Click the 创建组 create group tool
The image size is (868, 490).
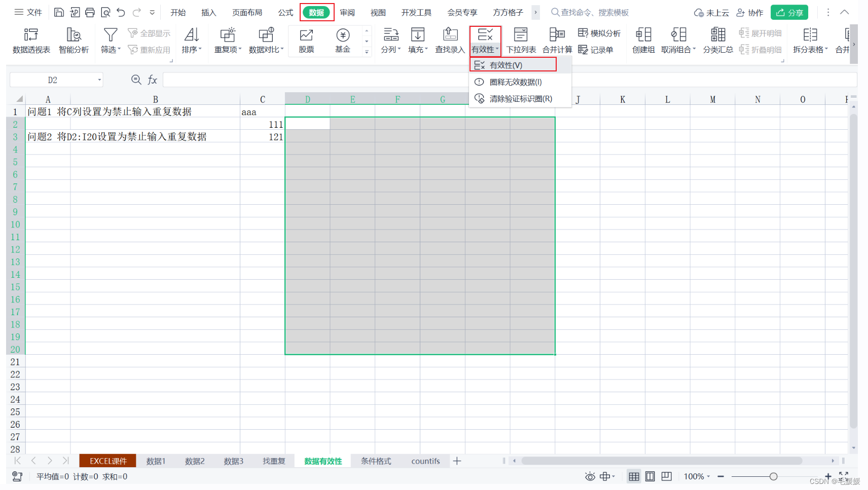coord(643,41)
